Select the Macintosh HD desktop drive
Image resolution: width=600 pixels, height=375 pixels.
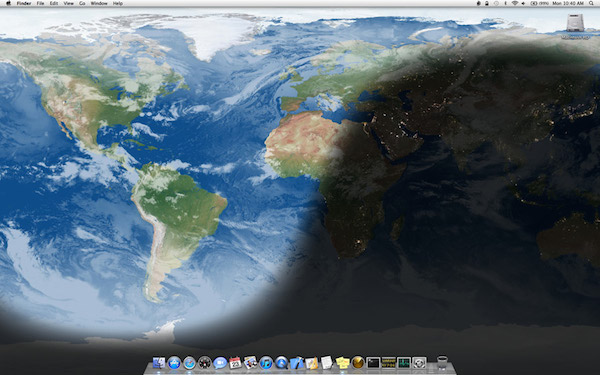tap(575, 26)
